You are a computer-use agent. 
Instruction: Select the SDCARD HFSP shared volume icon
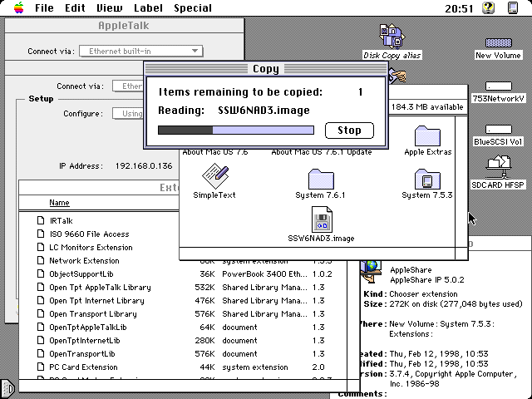tap(499, 166)
